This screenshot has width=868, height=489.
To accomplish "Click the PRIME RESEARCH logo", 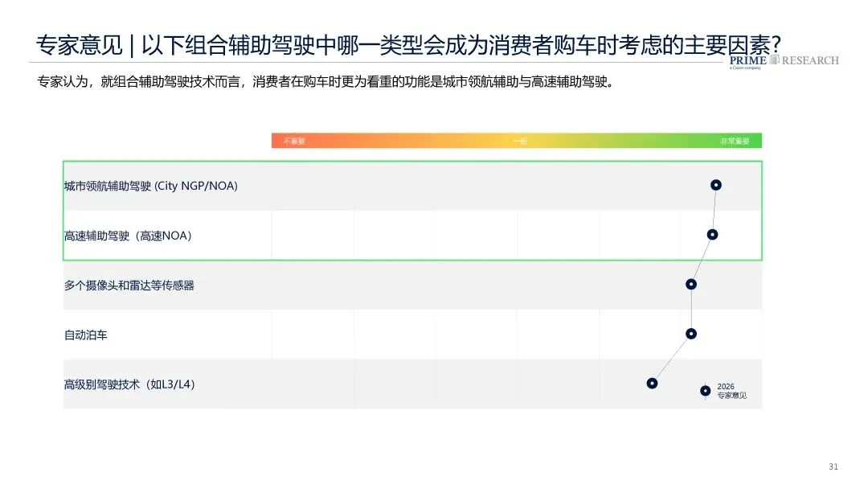I will (783, 60).
